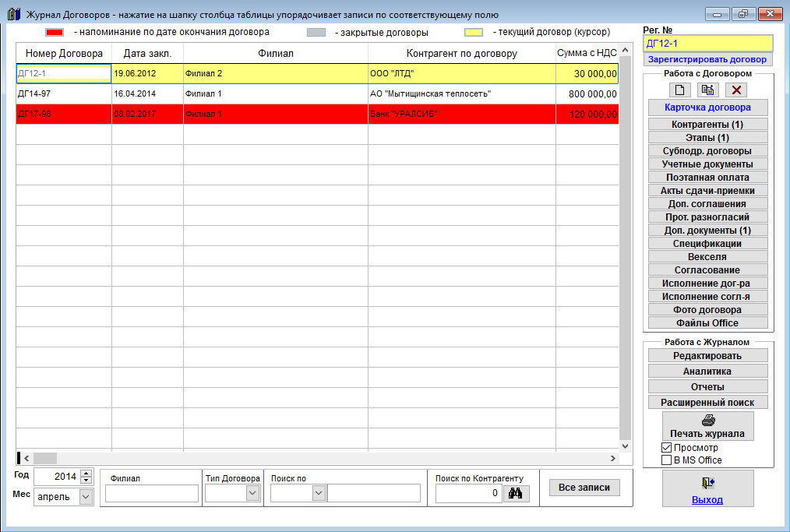Viewport: 790px width, 532px height.
Task: Click cell ООО "ЛТД"
Action: pyautogui.click(x=462, y=73)
